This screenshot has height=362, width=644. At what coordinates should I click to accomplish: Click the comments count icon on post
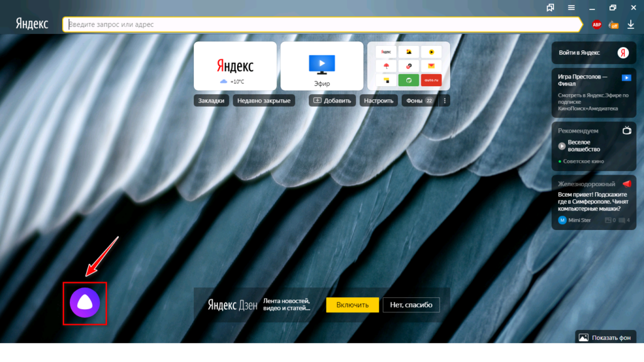[622, 221]
